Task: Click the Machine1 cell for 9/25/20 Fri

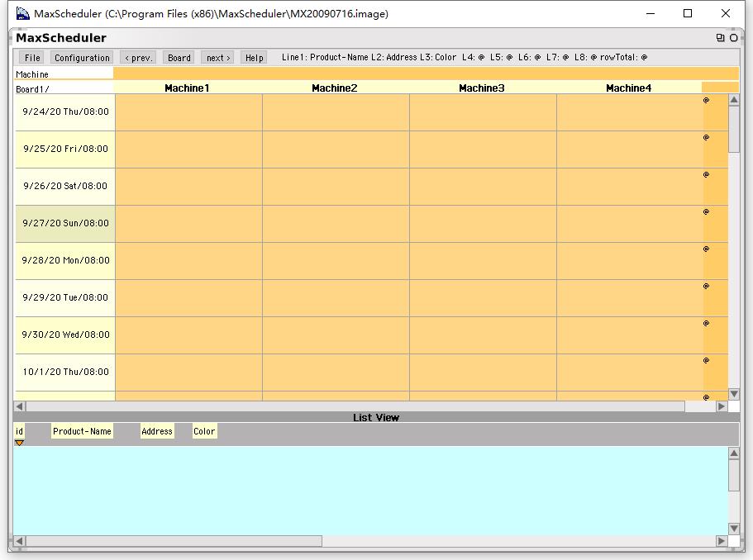Action: pyautogui.click(x=188, y=149)
